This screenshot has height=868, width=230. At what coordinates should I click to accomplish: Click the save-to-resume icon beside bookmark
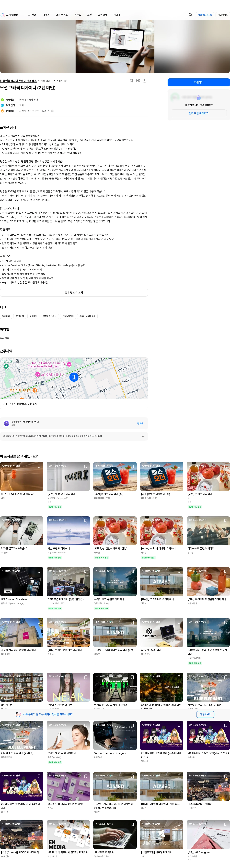coord(138,81)
